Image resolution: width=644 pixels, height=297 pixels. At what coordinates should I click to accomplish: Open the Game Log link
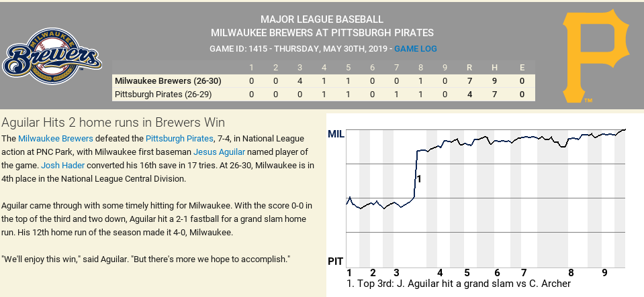(x=415, y=49)
